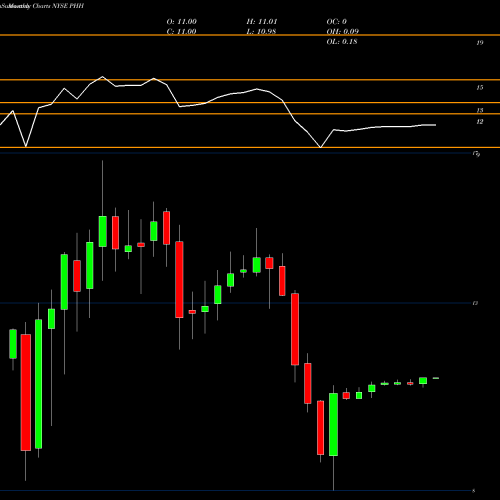Select the open value 'O: 11.00'
Image resolution: width=500 pixels, height=500 pixels.
(182, 21)
